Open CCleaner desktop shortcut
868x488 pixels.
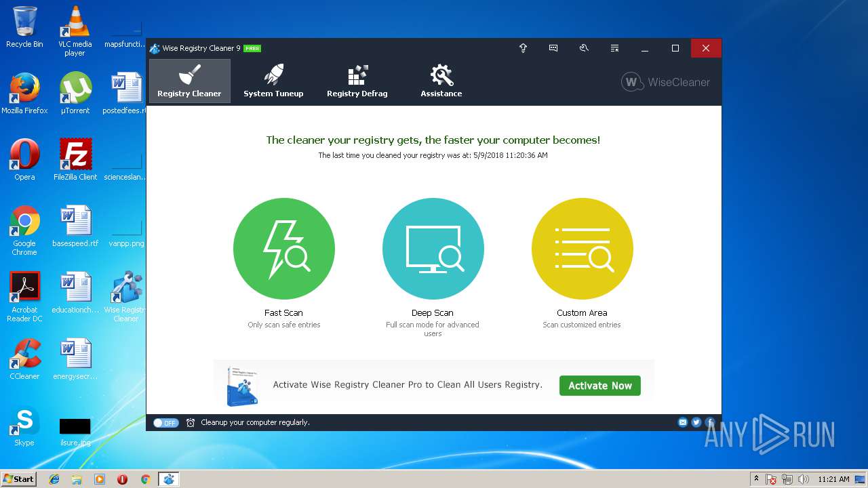[24, 359]
